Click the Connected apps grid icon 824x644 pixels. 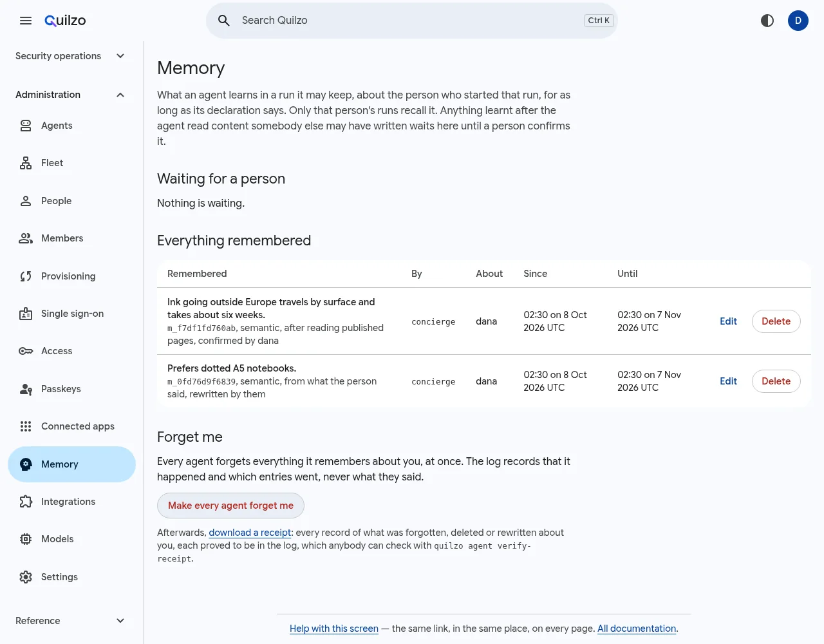pyautogui.click(x=26, y=426)
